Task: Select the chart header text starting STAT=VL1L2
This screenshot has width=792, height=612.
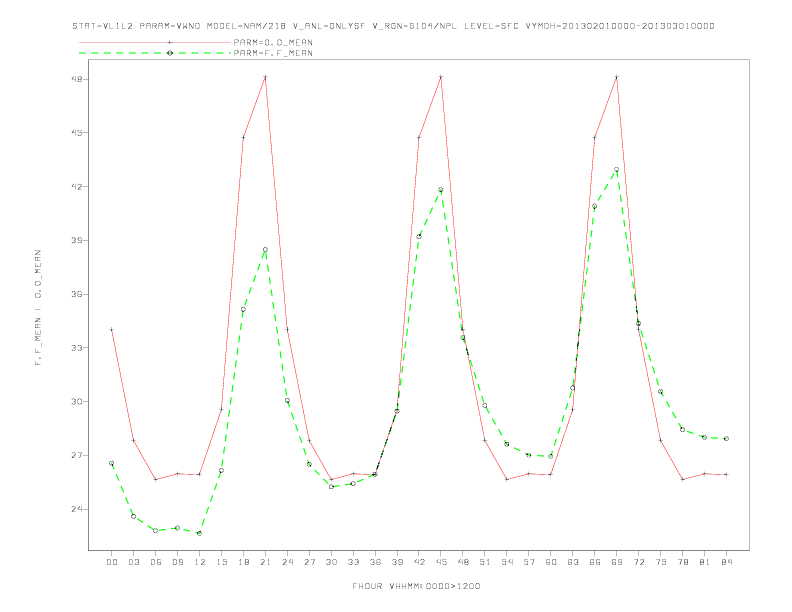Action: 393,26
